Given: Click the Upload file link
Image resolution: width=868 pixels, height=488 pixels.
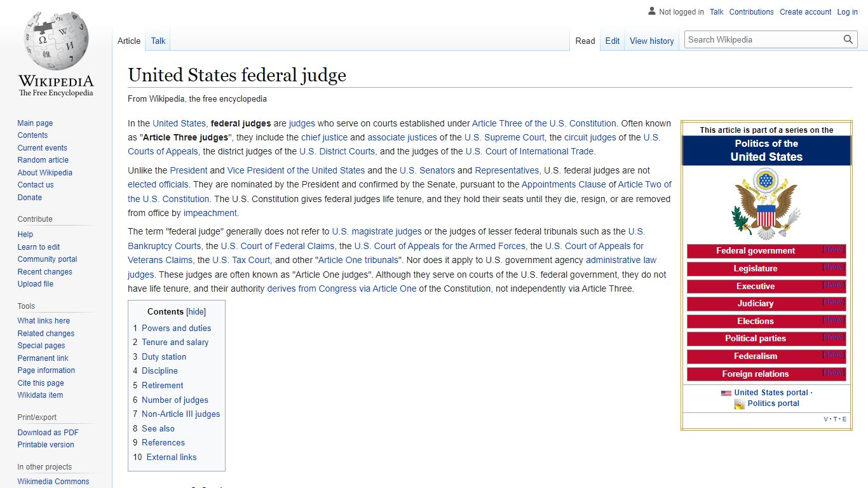Looking at the screenshot, I should pos(36,284).
